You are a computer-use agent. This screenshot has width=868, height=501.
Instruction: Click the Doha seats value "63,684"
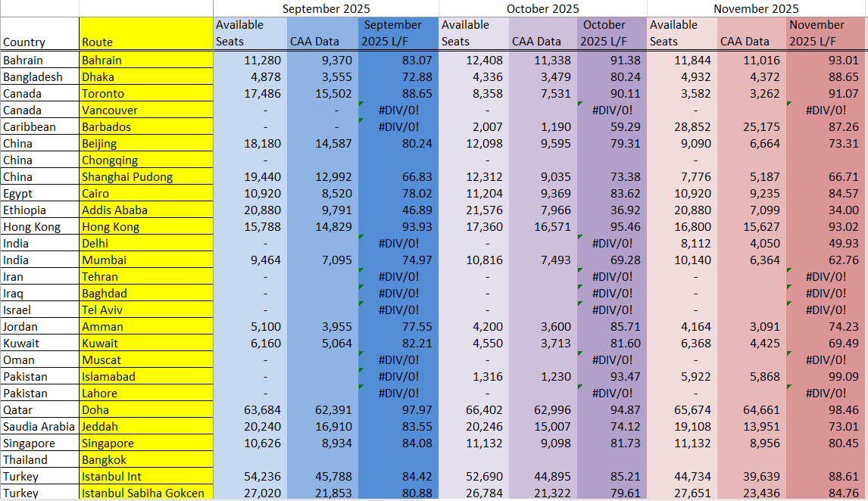point(262,409)
